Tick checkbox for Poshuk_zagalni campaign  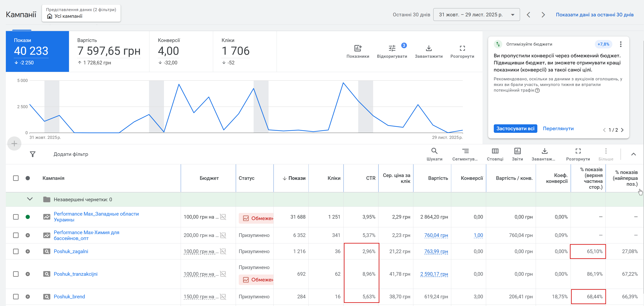coord(16,251)
